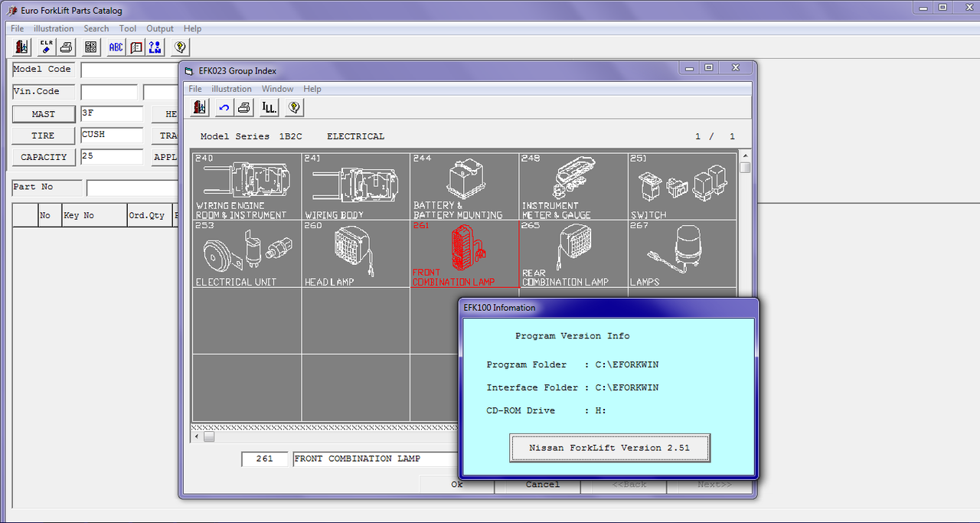Click the exit door icon in main toolbar

pos(22,47)
